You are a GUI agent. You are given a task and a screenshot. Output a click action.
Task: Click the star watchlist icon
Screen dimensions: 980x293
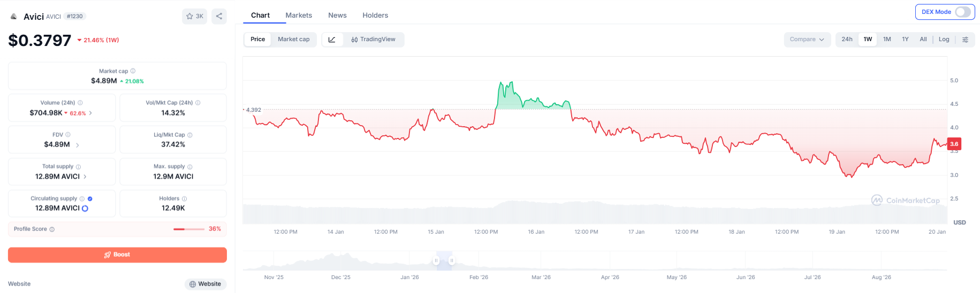point(189,16)
